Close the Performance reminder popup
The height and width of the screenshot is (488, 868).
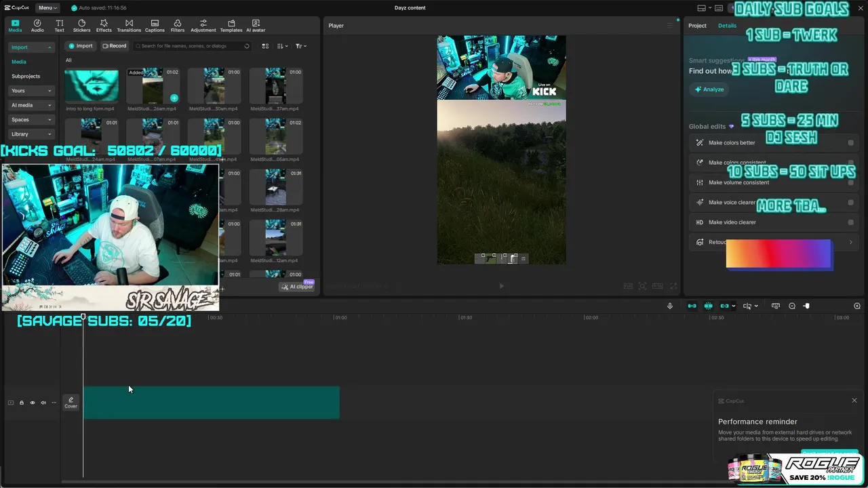tap(854, 401)
